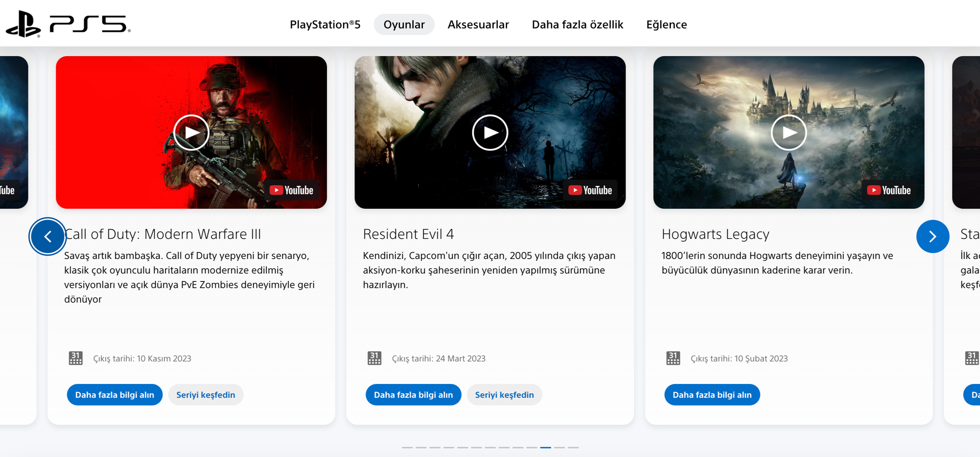Click the PlayStation logo icon

point(23,24)
